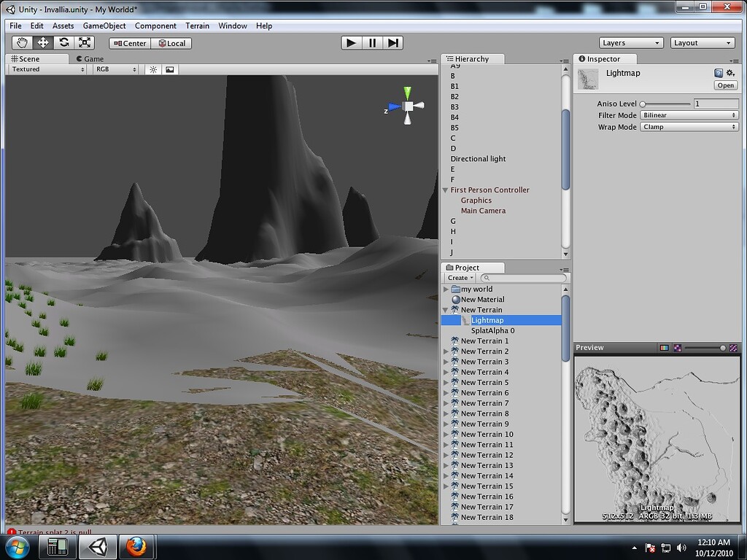Click Create in the Project panel
The image size is (747, 560).
pyautogui.click(x=459, y=278)
